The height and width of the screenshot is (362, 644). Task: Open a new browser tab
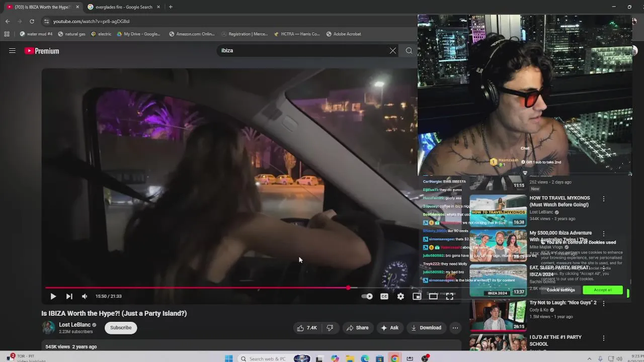pos(171,7)
